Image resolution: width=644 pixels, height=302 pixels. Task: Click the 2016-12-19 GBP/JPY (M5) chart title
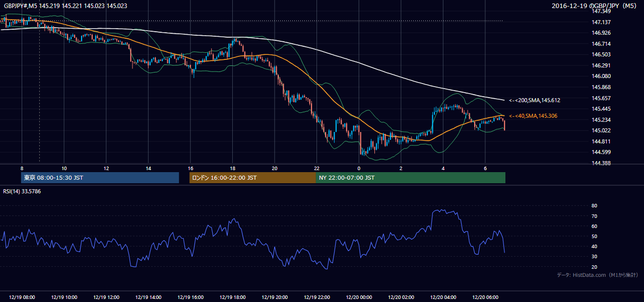tap(595, 6)
